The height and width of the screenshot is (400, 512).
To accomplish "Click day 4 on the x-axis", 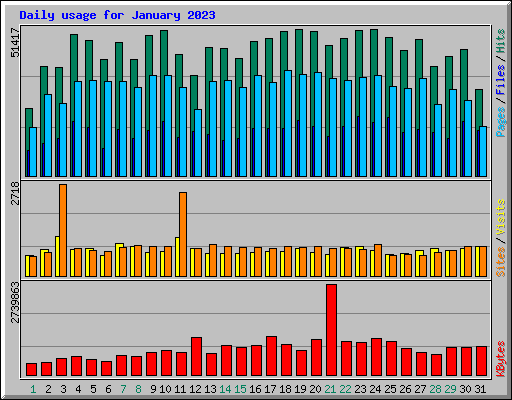I will point(78,389).
